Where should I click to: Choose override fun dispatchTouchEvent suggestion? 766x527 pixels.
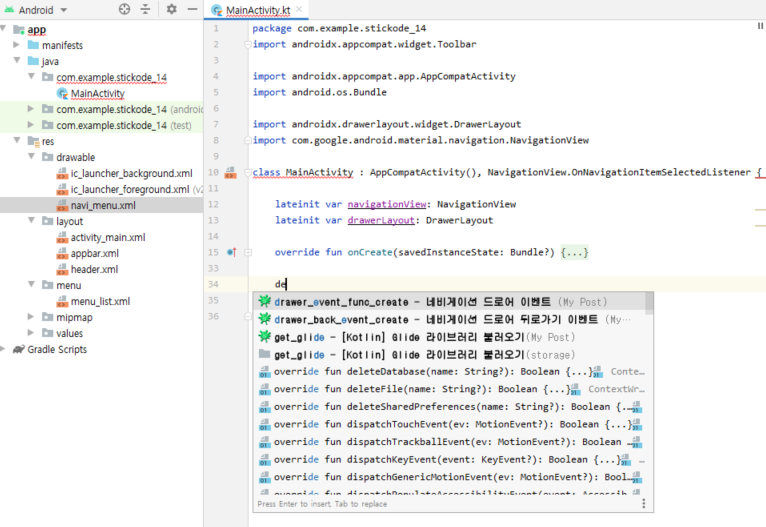(449, 424)
